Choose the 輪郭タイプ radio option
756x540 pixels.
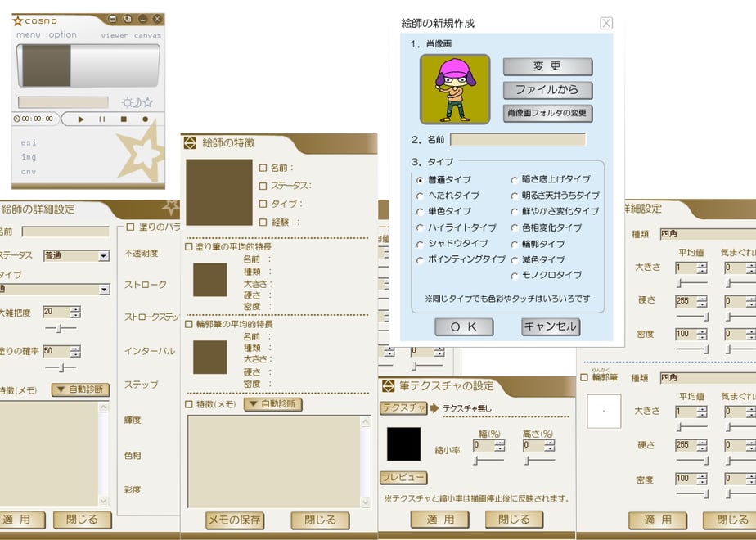514,245
